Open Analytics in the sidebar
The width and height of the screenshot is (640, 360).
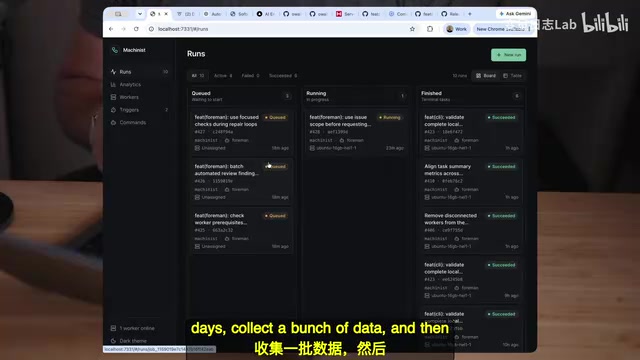140,84
